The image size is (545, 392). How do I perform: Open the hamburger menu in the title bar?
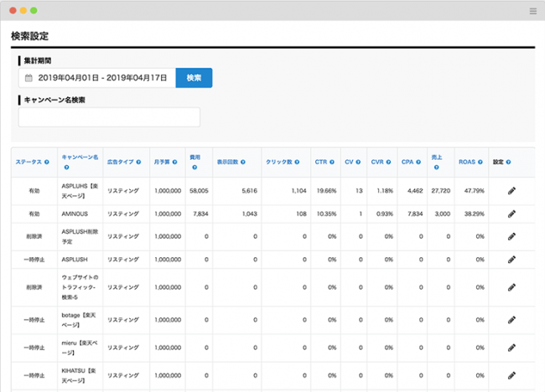tap(533, 11)
